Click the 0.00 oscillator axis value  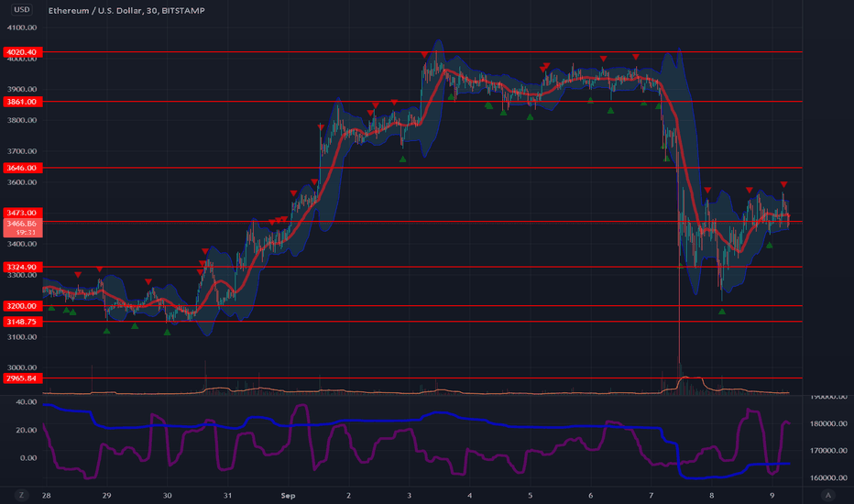pyautogui.click(x=29, y=458)
